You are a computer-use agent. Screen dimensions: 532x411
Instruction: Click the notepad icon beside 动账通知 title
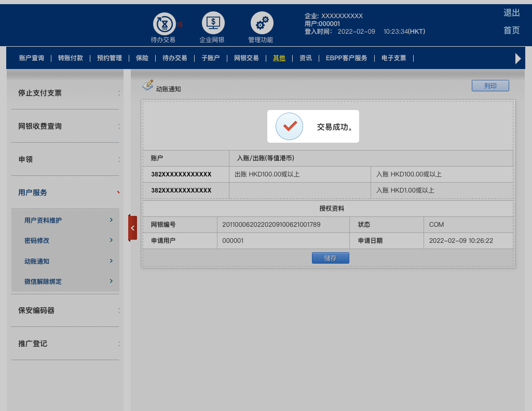pos(148,85)
